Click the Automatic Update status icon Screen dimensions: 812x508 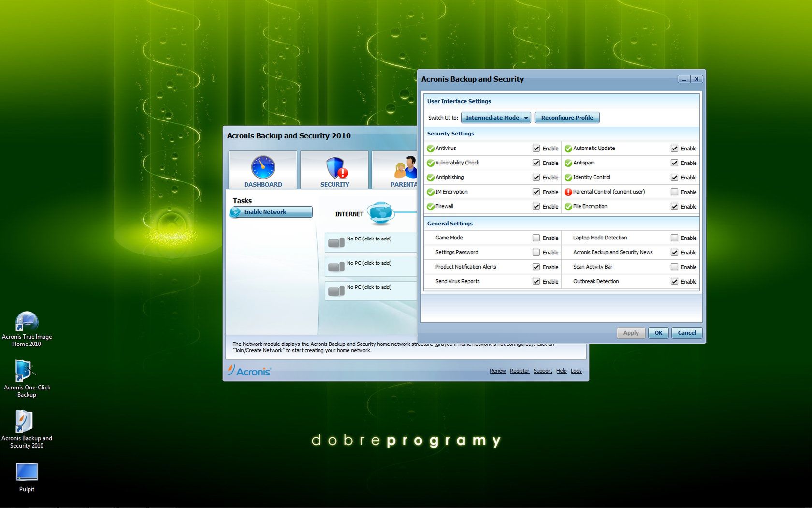point(568,149)
